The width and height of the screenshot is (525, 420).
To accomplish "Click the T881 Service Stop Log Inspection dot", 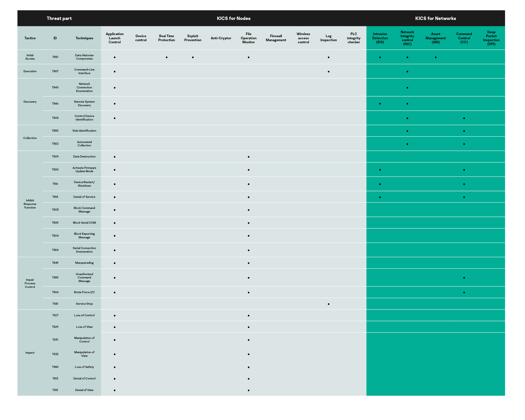I will (x=328, y=304).
